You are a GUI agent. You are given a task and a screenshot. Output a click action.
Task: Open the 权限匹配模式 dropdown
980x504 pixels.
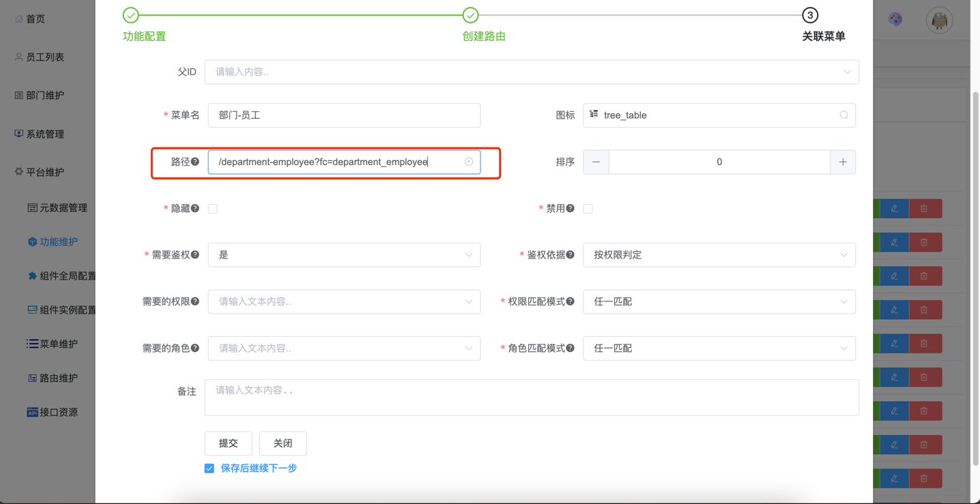pyautogui.click(x=719, y=301)
